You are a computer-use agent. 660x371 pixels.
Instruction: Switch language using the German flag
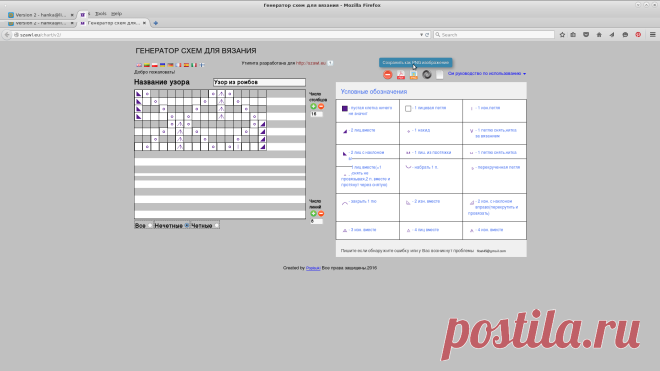click(x=170, y=65)
